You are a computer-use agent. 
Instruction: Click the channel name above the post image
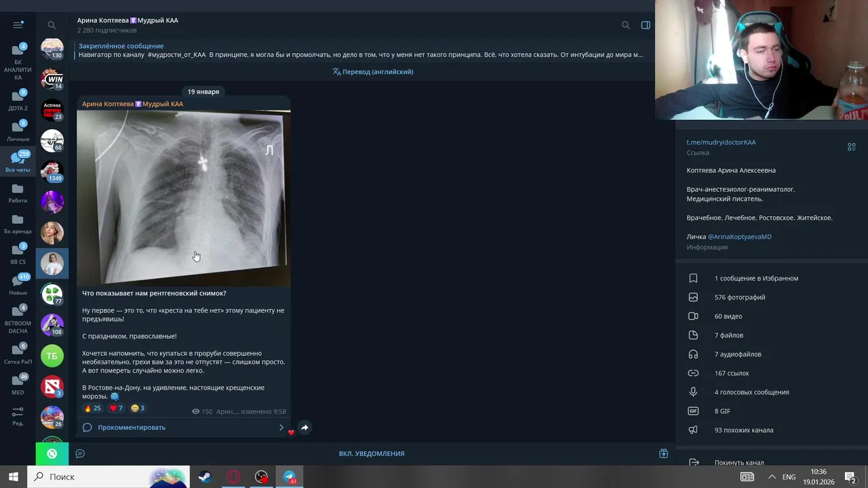(133, 104)
